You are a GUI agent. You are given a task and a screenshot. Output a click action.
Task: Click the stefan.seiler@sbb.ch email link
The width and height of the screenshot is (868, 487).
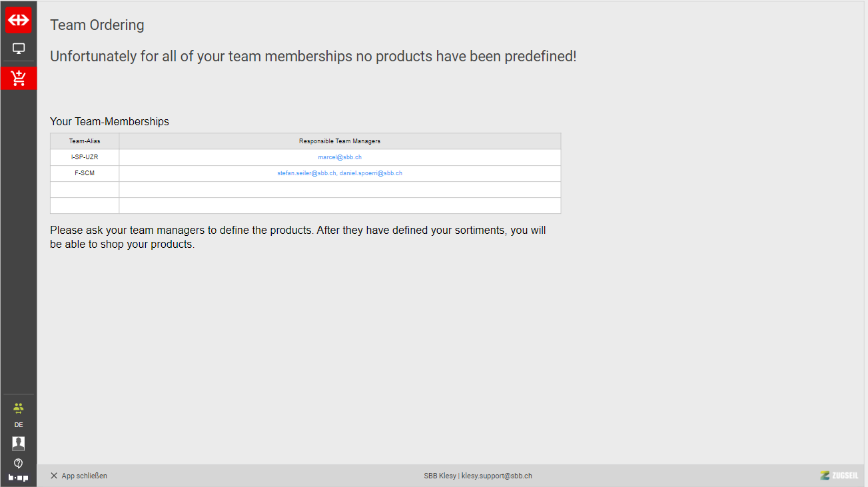306,173
